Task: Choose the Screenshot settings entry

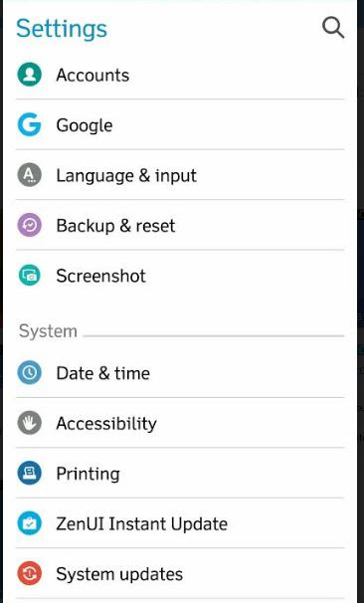Action: click(x=180, y=276)
